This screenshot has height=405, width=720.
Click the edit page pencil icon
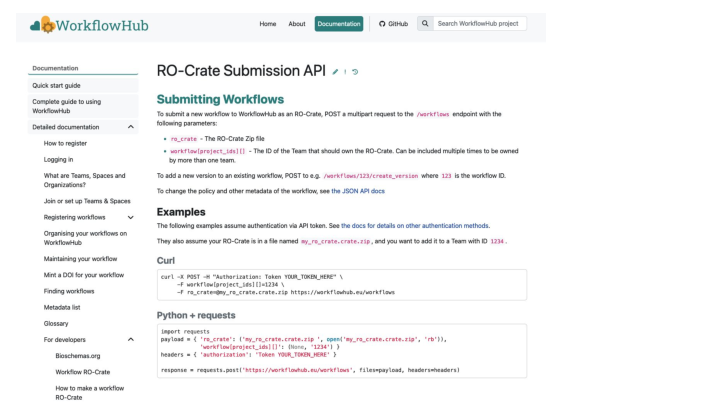tap(335, 72)
